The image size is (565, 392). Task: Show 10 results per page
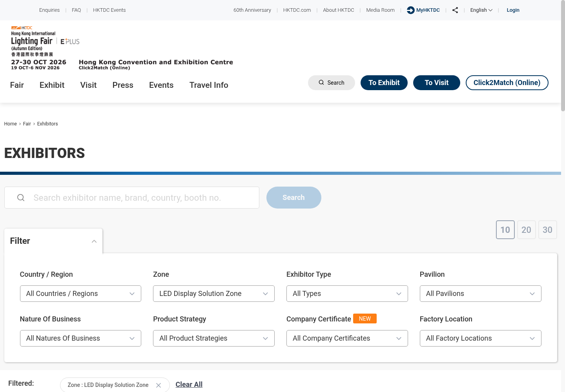tap(505, 230)
